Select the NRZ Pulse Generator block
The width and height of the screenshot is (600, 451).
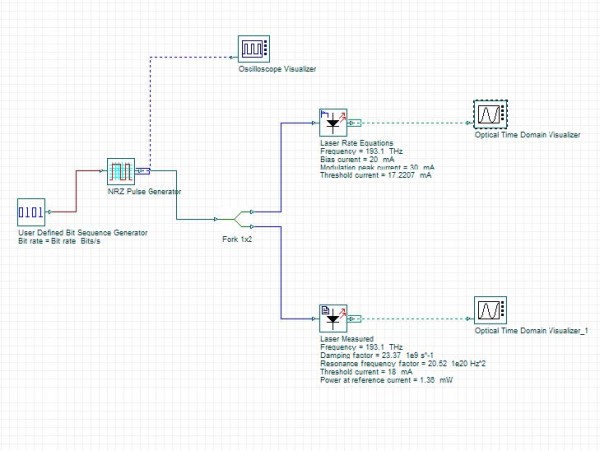(x=121, y=171)
